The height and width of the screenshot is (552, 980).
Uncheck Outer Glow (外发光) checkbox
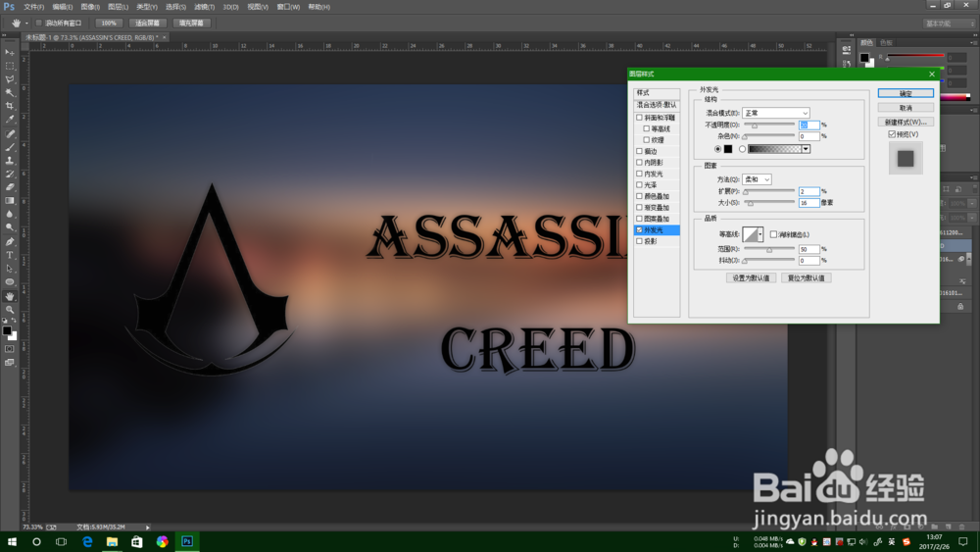(x=639, y=230)
